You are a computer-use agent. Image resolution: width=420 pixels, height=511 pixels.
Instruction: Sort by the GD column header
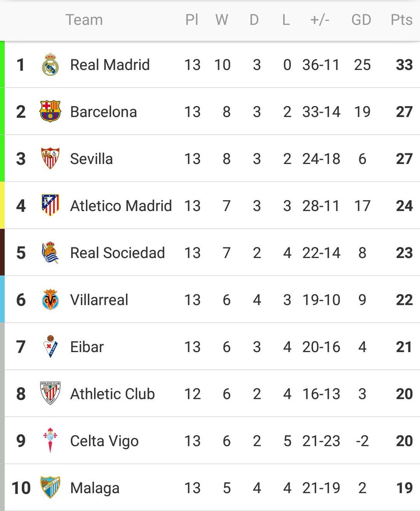(361, 20)
